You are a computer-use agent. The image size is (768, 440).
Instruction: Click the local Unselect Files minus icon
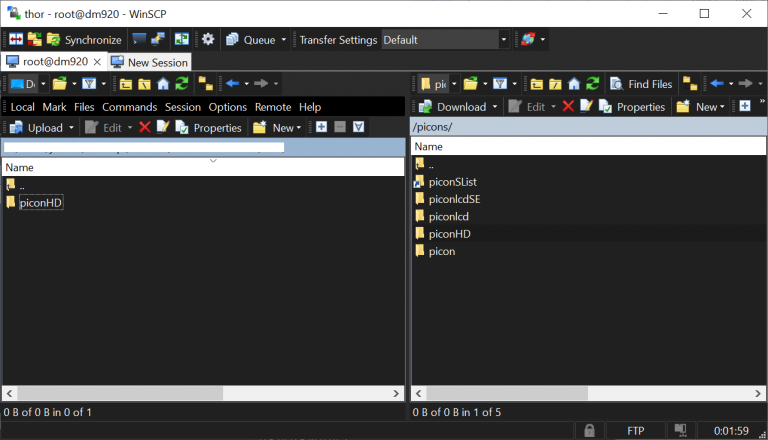[x=340, y=127]
